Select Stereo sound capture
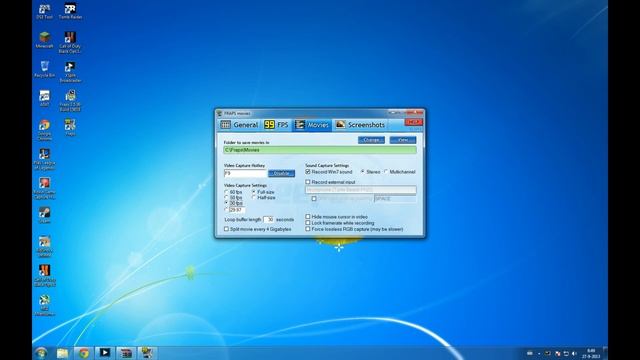 (362, 172)
